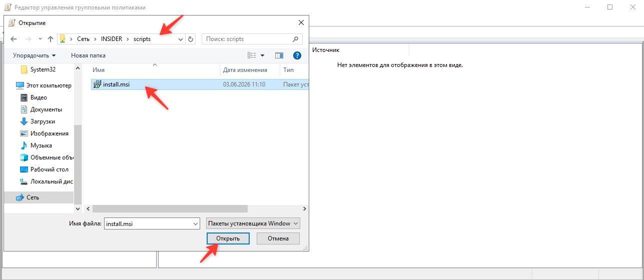
Task: Select Сеть in the navigation pane
Action: click(x=33, y=197)
